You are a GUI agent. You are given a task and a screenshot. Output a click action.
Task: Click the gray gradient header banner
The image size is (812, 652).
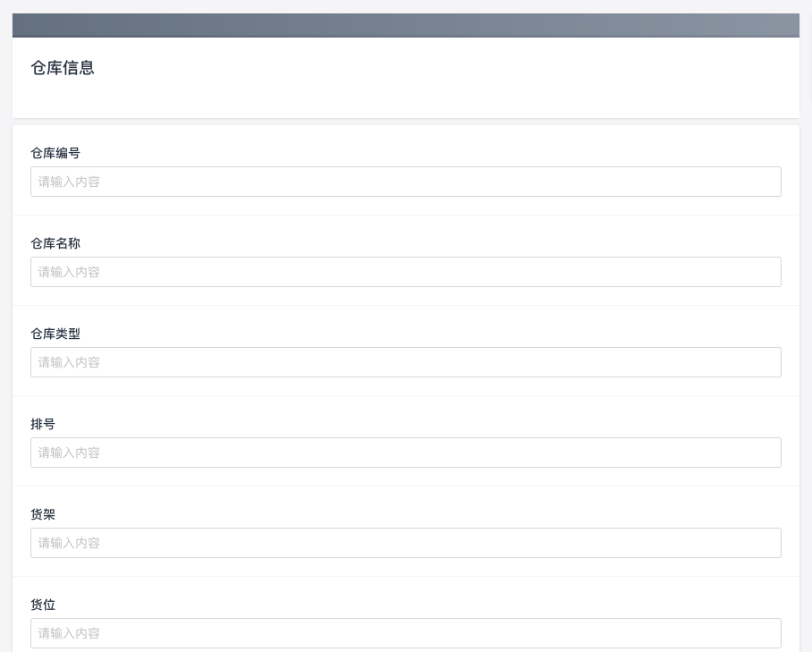(x=405, y=25)
